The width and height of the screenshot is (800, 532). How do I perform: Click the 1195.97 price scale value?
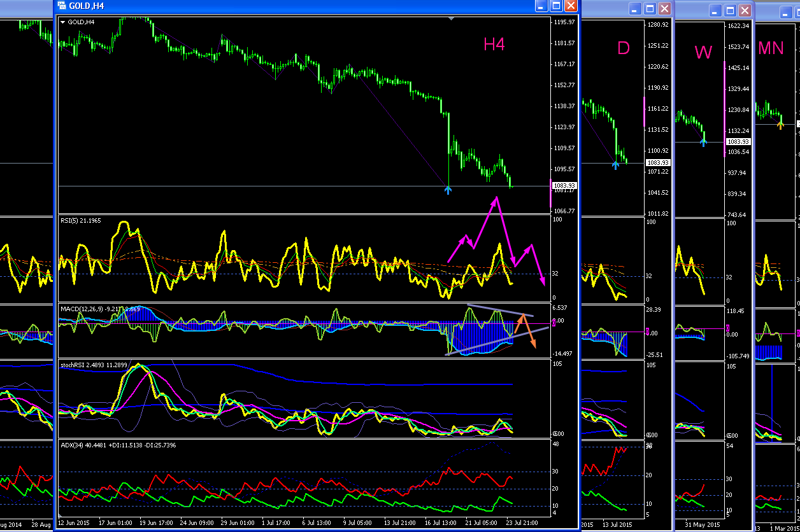click(565, 22)
